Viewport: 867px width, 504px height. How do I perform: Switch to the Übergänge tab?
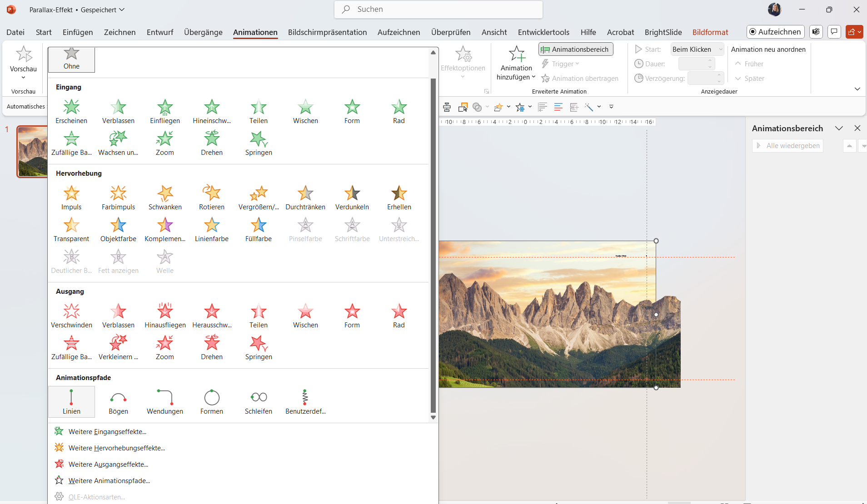tap(203, 32)
